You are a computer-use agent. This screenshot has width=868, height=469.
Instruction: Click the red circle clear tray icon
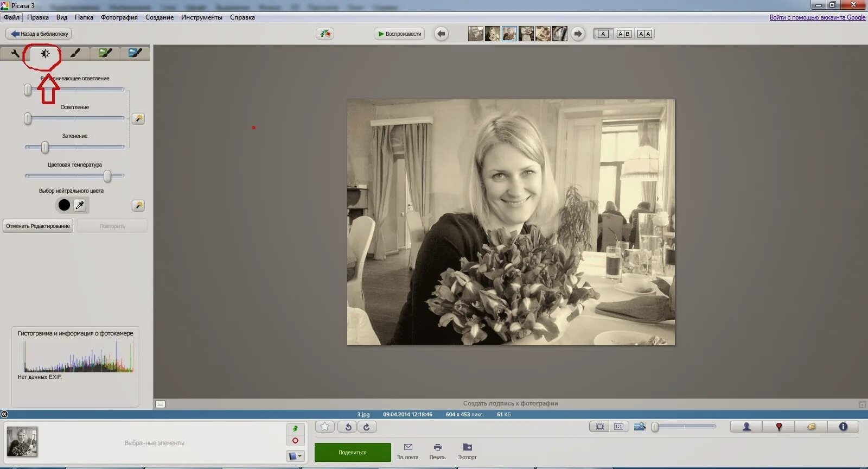[x=295, y=441]
